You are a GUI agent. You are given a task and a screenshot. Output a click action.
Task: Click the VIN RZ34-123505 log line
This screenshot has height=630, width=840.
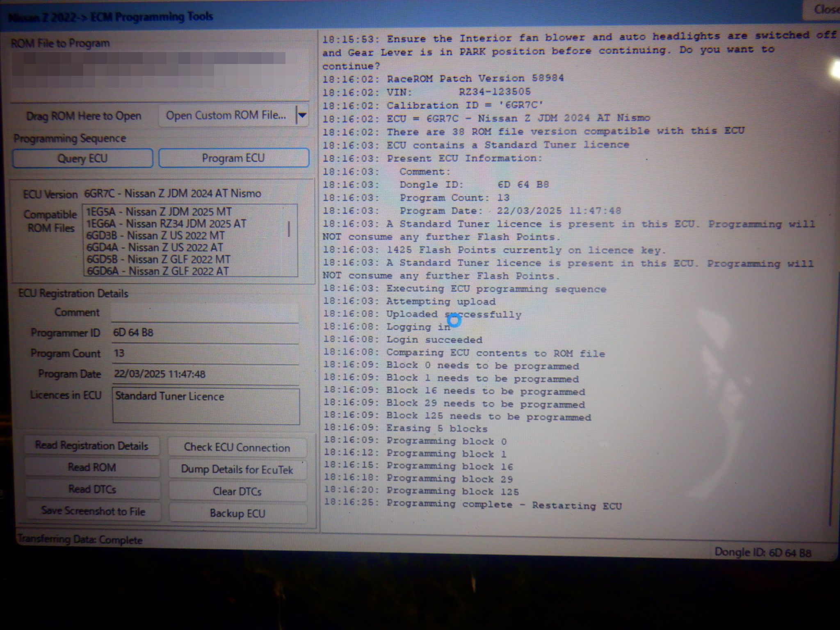tap(427, 92)
